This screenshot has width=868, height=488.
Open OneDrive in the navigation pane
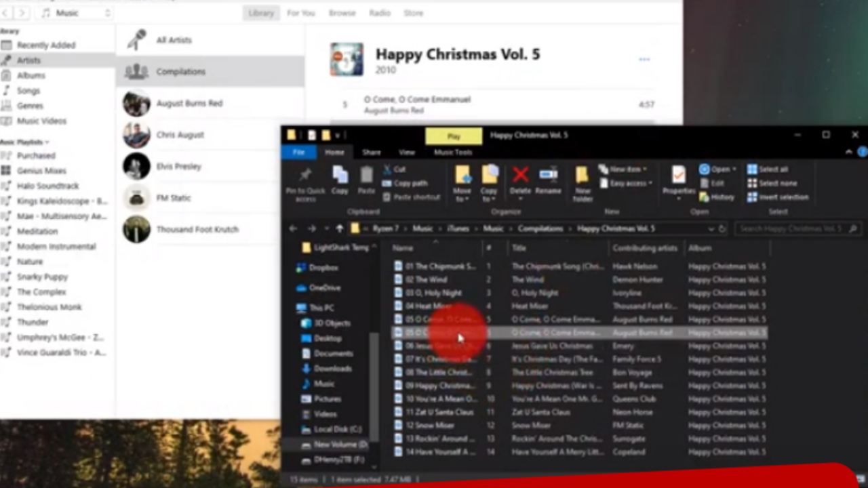click(318, 288)
